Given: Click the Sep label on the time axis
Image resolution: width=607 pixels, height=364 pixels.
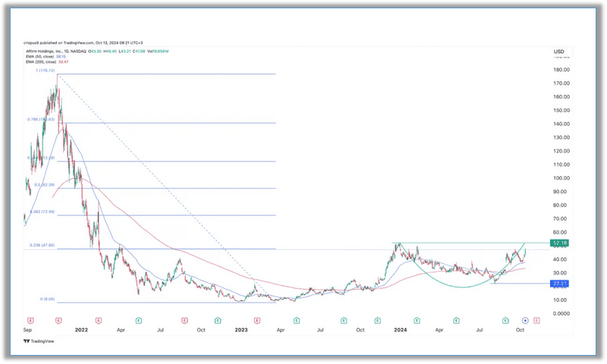Looking at the screenshot, I should 27,330.
